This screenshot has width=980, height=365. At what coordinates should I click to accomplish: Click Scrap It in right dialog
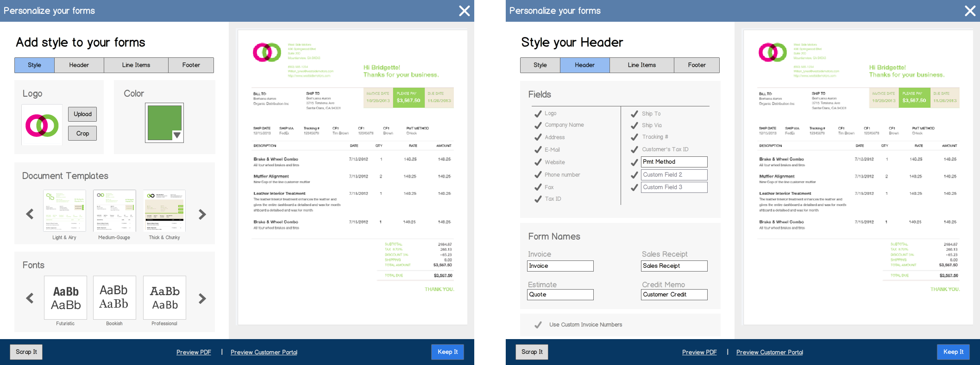coord(532,352)
